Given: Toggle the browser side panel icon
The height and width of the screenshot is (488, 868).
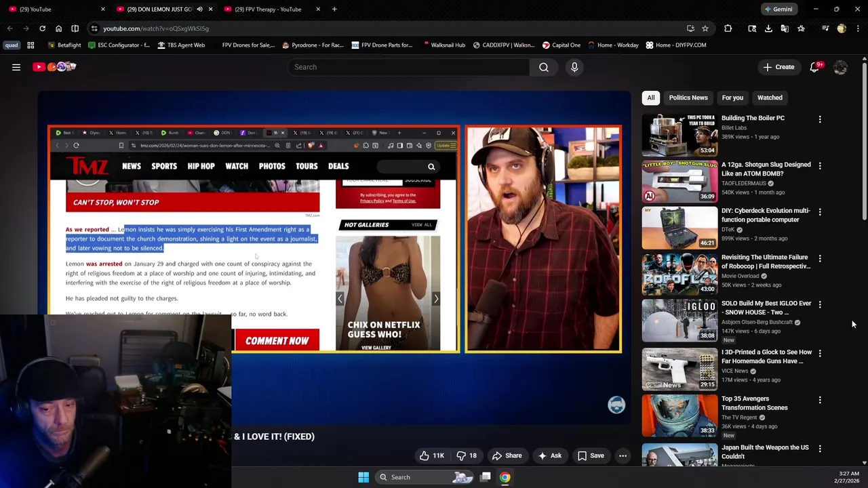Looking at the screenshot, I should (75, 28).
